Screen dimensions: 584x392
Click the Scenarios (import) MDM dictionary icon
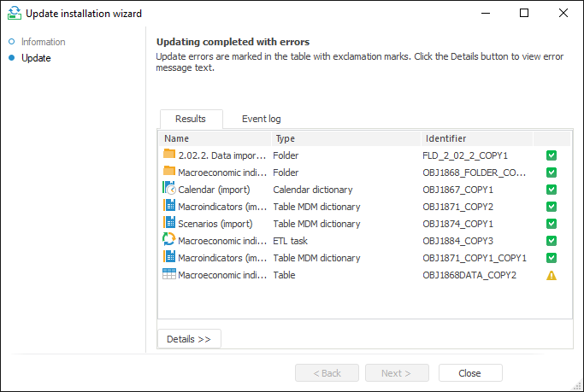(x=168, y=224)
